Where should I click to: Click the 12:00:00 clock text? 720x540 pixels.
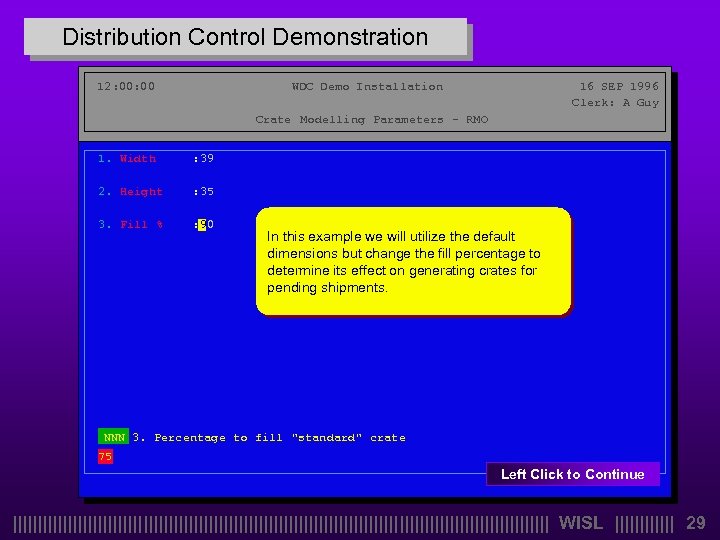[x=126, y=86]
